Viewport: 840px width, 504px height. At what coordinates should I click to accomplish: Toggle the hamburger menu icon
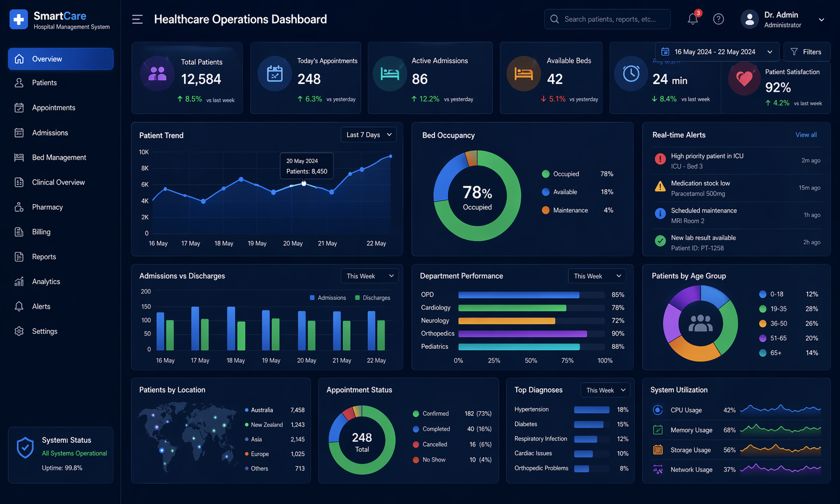tap(137, 20)
